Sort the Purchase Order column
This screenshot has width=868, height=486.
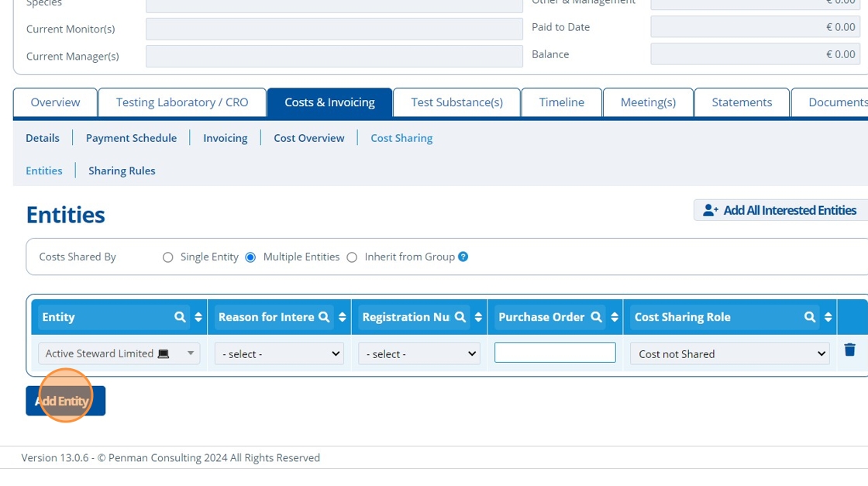tap(615, 317)
